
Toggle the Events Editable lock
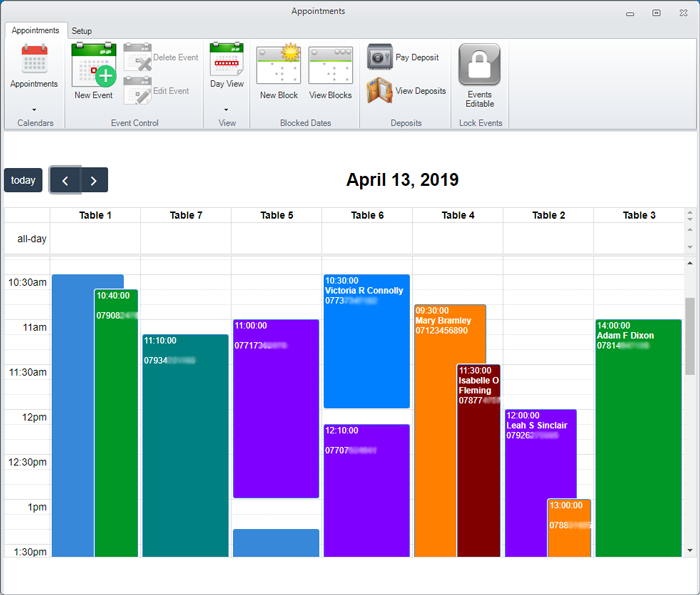(479, 65)
